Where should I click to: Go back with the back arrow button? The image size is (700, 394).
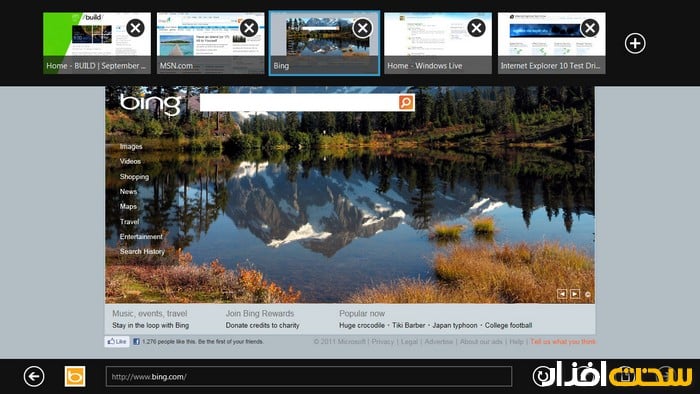click(x=34, y=377)
